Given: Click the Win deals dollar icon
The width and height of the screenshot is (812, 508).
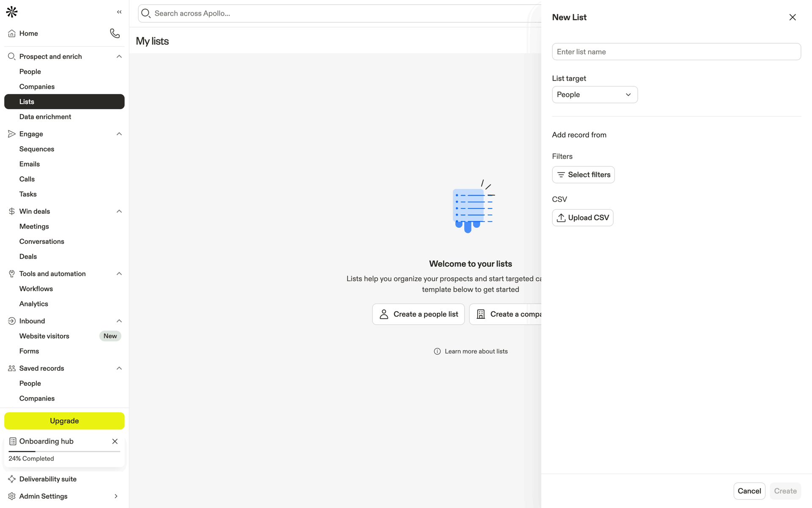Looking at the screenshot, I should [x=12, y=211].
